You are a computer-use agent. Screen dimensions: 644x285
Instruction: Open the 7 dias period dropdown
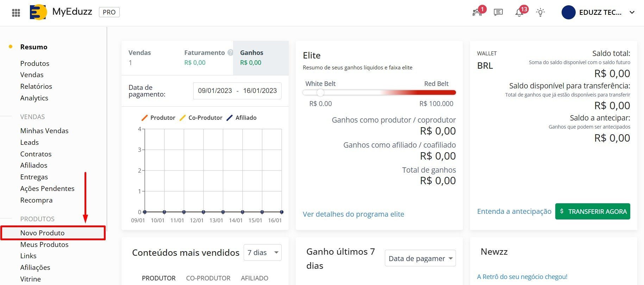coord(262,253)
